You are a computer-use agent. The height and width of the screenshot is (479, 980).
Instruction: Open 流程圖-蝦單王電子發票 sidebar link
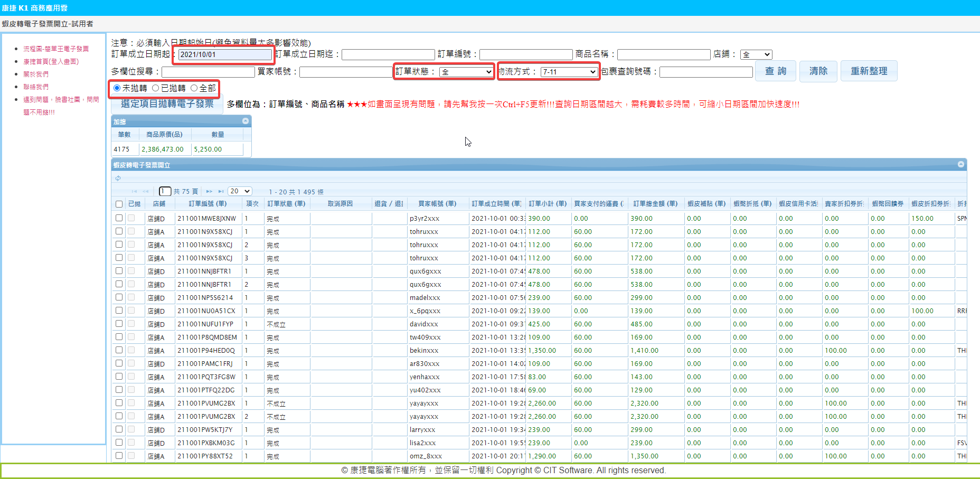pyautogui.click(x=56, y=49)
